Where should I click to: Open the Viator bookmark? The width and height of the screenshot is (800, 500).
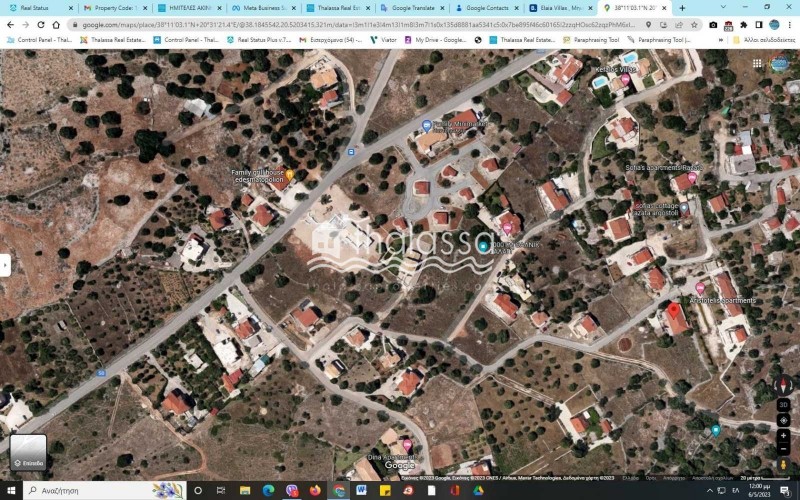tap(383, 40)
